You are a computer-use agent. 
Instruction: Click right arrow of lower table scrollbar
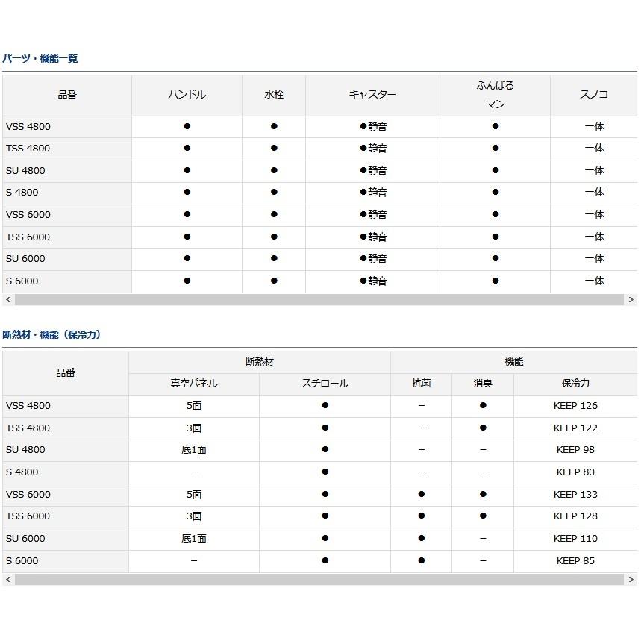pos(631,580)
